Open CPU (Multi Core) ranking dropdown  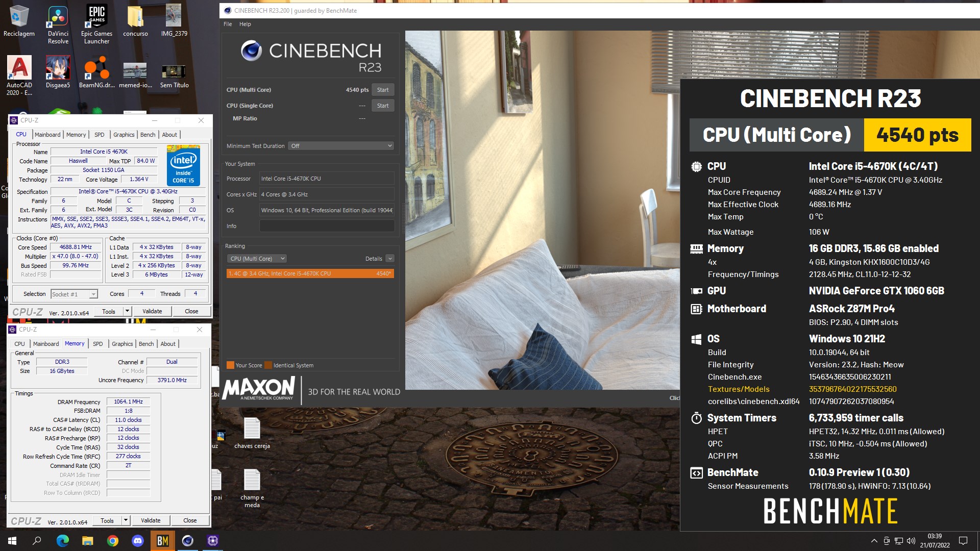coord(257,259)
